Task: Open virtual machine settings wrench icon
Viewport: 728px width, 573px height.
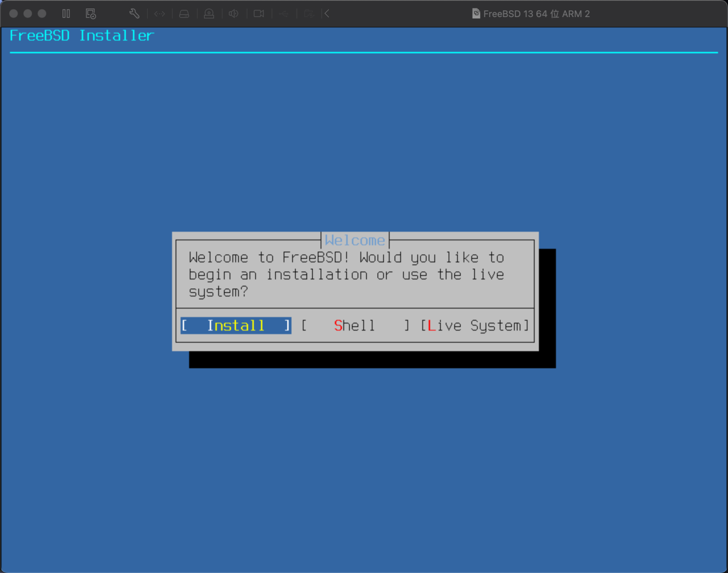Action: [134, 14]
